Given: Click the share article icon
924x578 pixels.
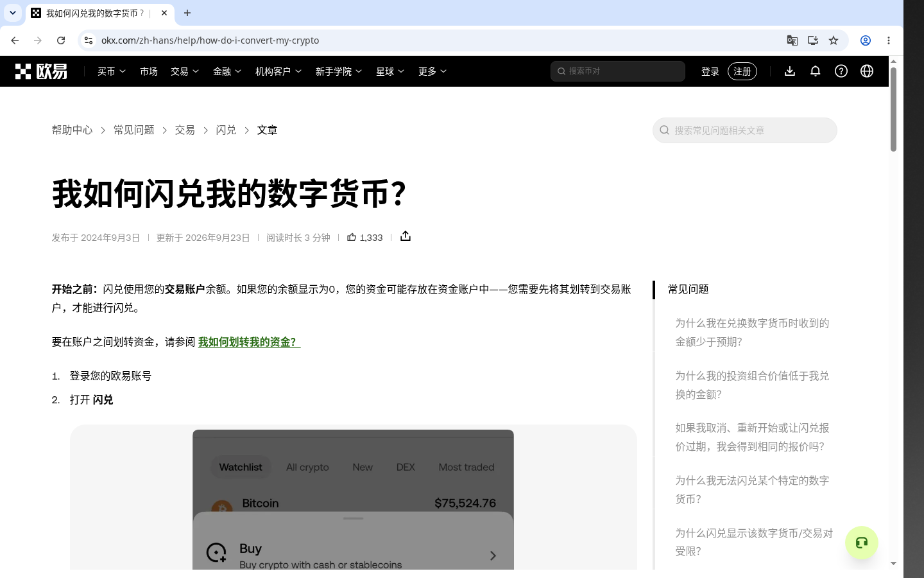Looking at the screenshot, I should [x=406, y=236].
